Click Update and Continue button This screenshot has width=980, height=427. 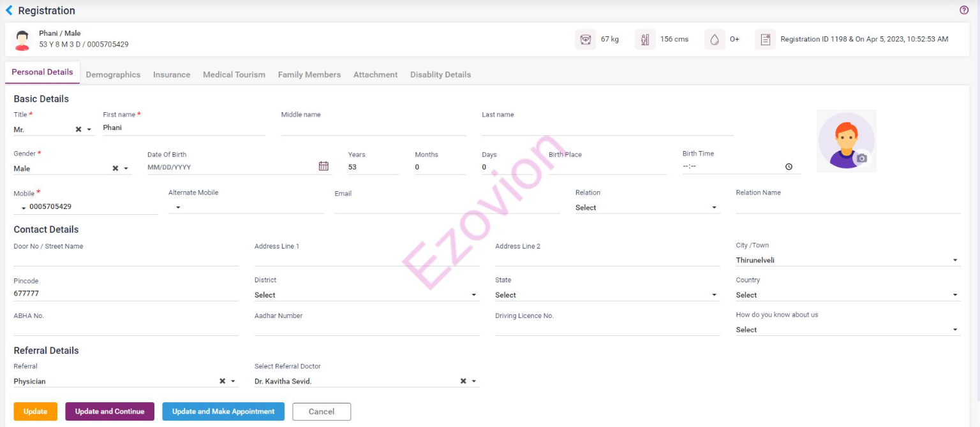(x=110, y=412)
